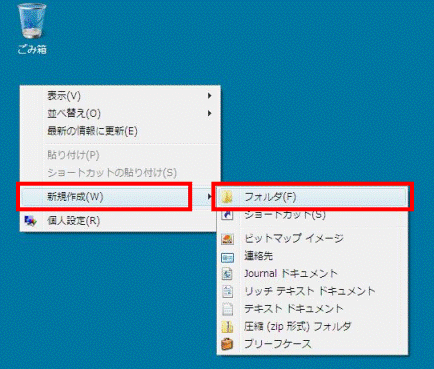Click the リッチ テキスト ドキュメント icon
The image size is (434, 369).
(x=227, y=291)
